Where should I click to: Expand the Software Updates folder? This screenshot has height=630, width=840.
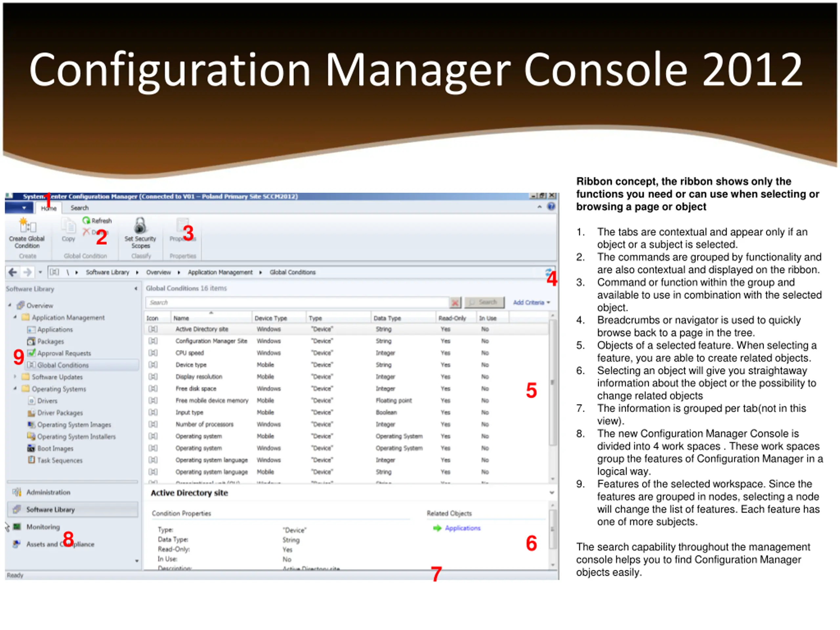(15, 377)
